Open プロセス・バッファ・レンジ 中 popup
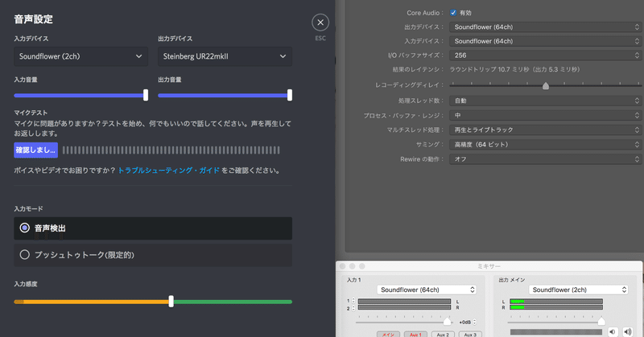The width and height of the screenshot is (644, 337). point(546,115)
